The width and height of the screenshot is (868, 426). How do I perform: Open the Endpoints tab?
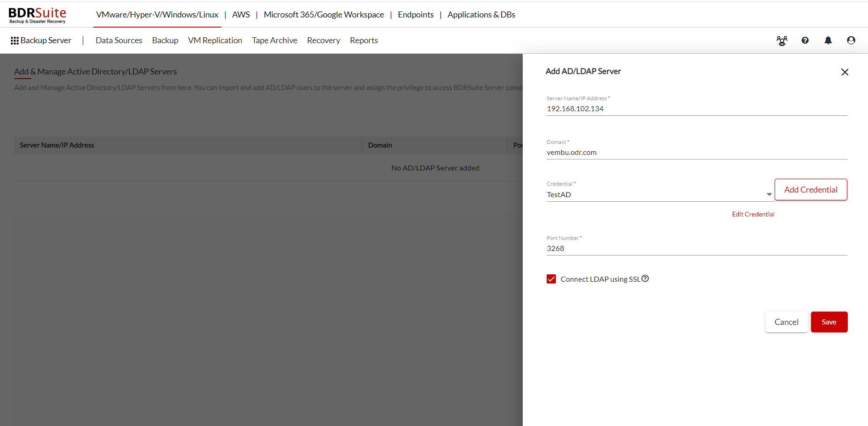416,15
